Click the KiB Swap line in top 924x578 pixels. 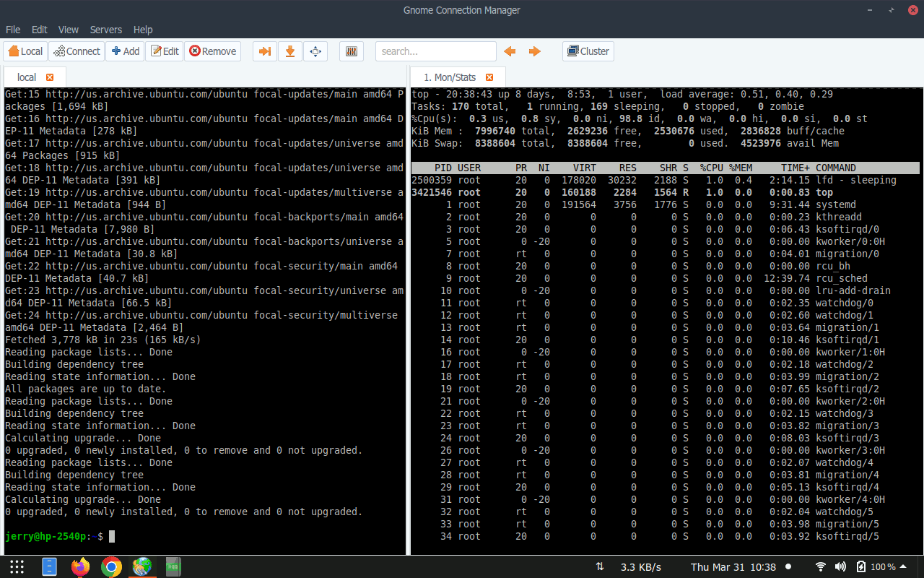click(x=625, y=143)
